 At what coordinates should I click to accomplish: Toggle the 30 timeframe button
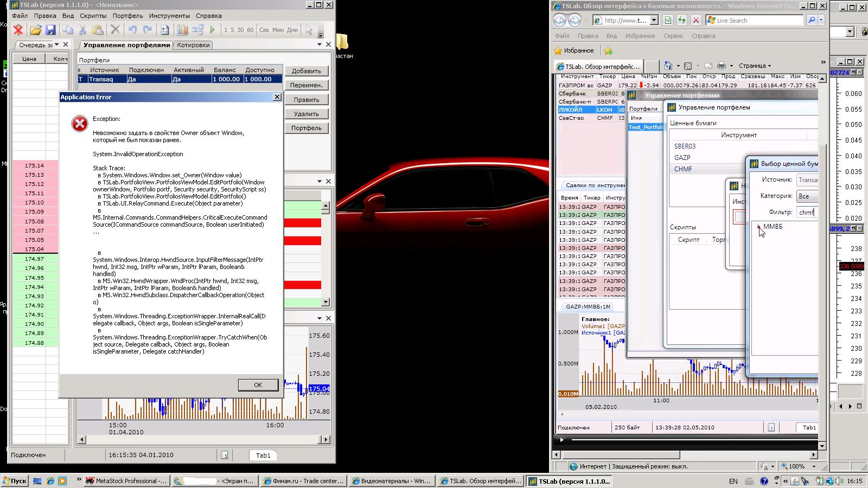[x=240, y=30]
